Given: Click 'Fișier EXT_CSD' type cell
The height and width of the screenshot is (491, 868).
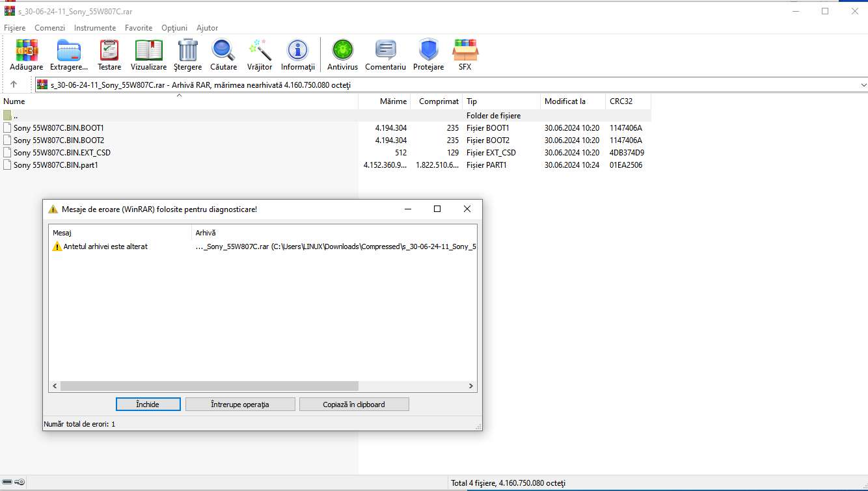Looking at the screenshot, I should [491, 153].
